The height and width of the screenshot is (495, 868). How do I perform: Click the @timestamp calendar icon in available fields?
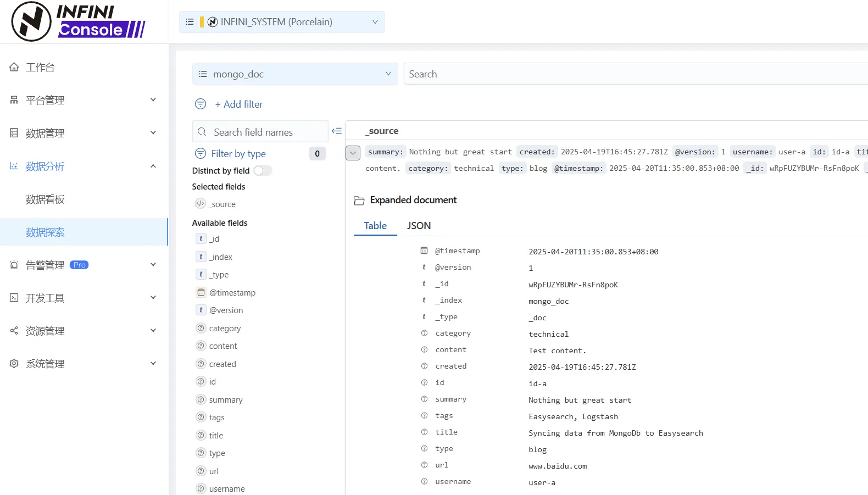coord(201,292)
